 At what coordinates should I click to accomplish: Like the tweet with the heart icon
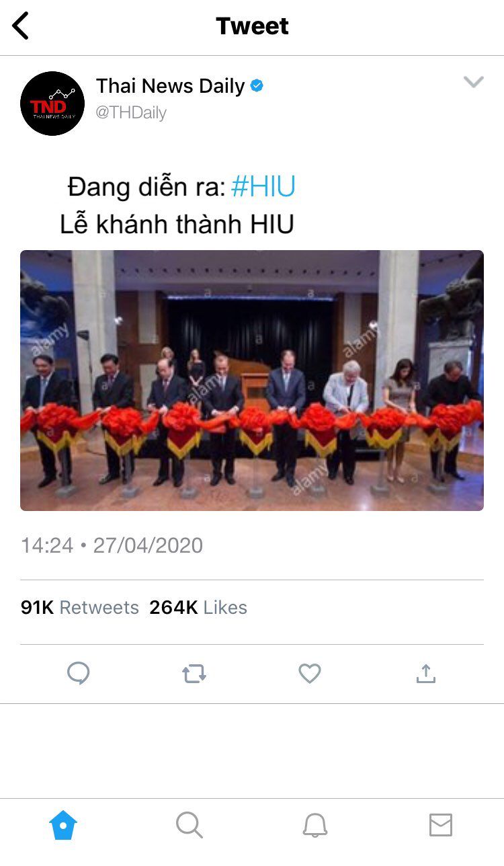[x=310, y=674]
